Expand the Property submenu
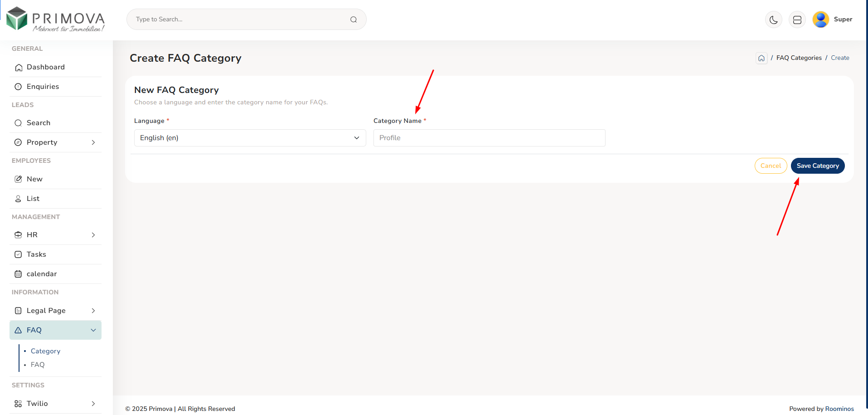868x415 pixels. click(93, 142)
